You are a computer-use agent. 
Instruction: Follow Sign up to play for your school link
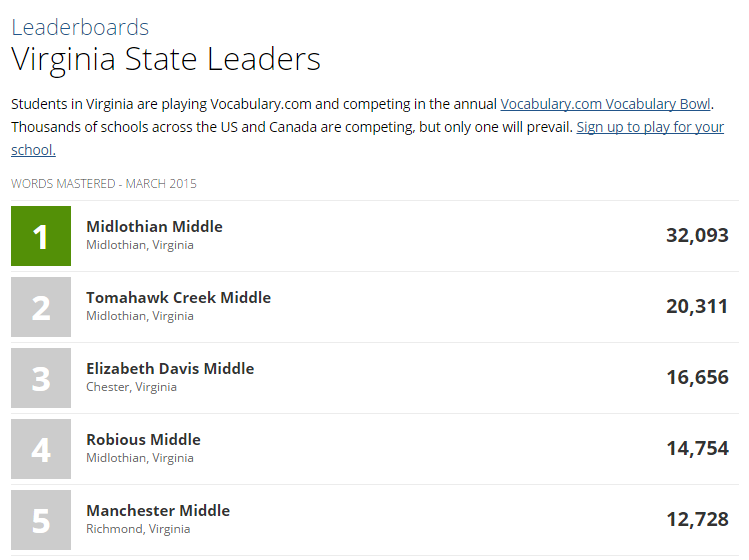click(x=368, y=139)
